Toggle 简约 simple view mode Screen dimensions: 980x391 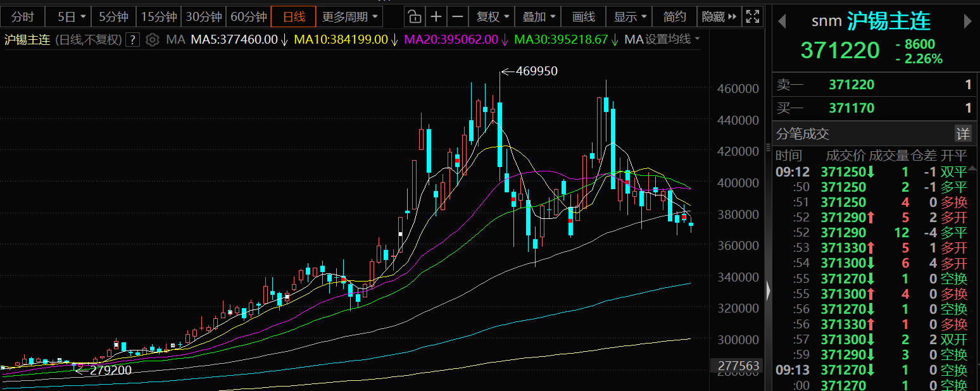[x=674, y=16]
